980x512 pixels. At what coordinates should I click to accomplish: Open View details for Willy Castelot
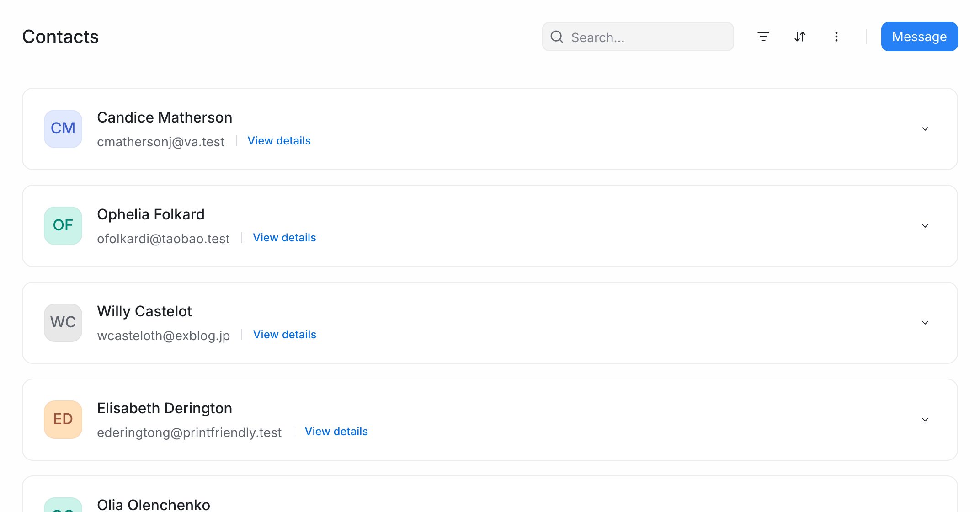point(285,335)
